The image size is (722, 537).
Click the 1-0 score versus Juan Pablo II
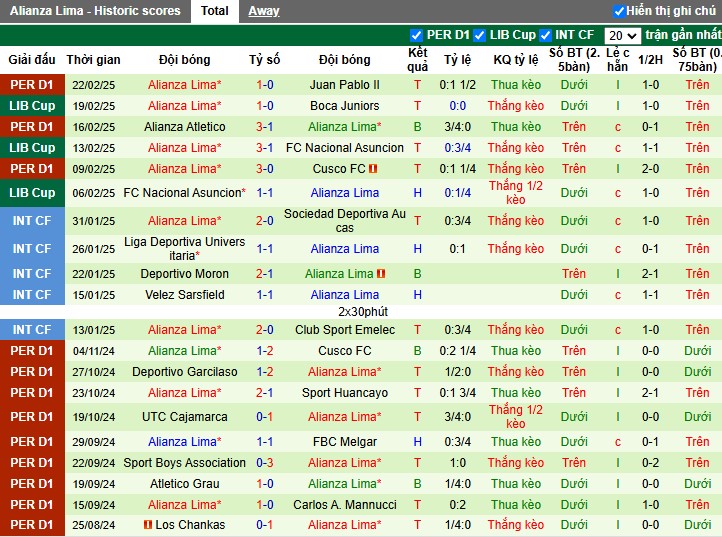point(265,85)
